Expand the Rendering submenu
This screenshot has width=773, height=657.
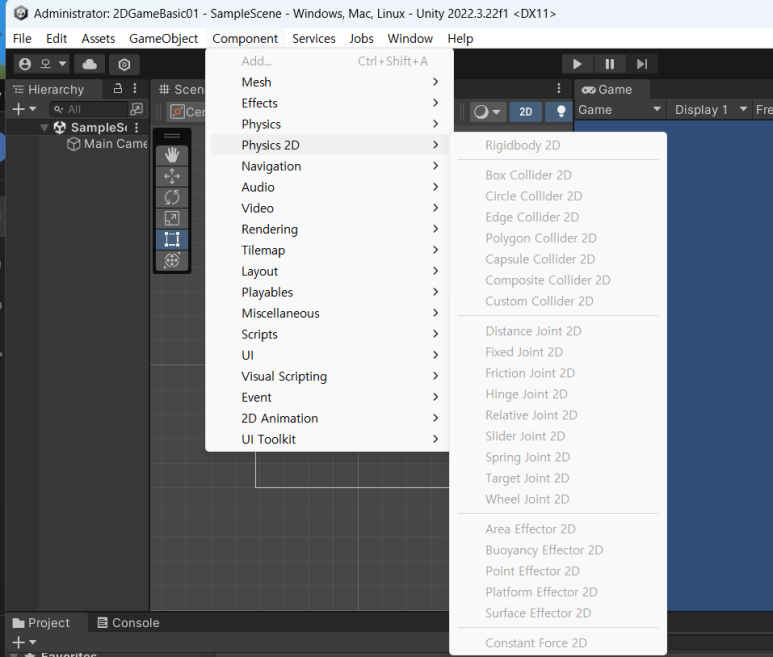coord(329,229)
